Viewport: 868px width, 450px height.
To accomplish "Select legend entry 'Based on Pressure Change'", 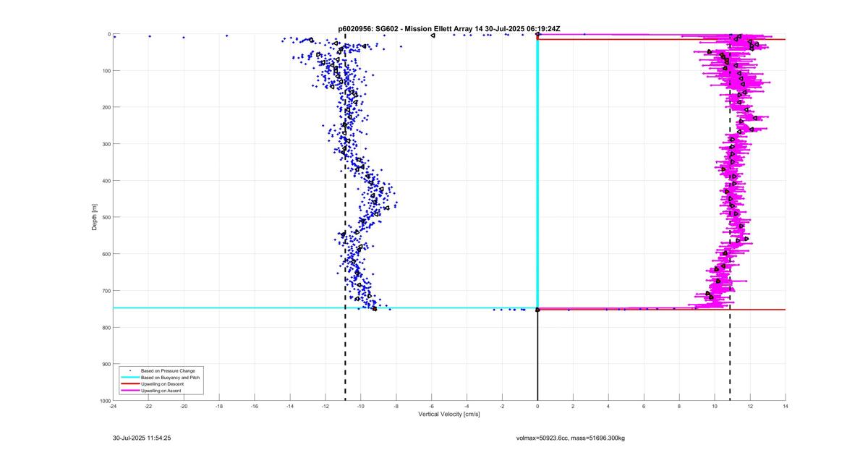I will pyautogui.click(x=168, y=371).
